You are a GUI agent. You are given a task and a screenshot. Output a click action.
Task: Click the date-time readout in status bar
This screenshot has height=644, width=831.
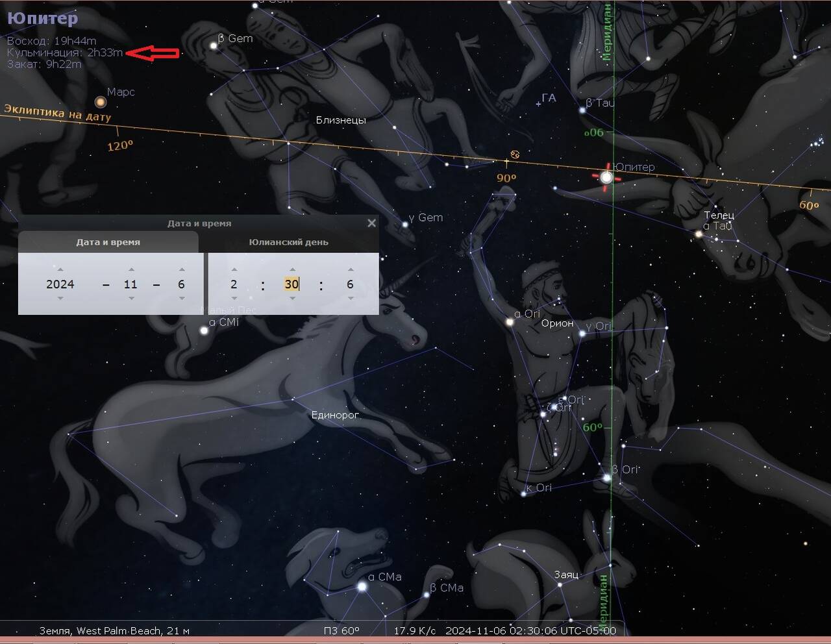pyautogui.click(x=530, y=630)
